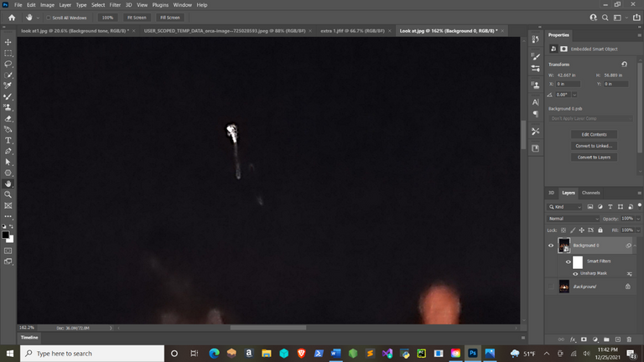644x362 pixels.
Task: Open Properties panel menu
Action: tap(640, 35)
